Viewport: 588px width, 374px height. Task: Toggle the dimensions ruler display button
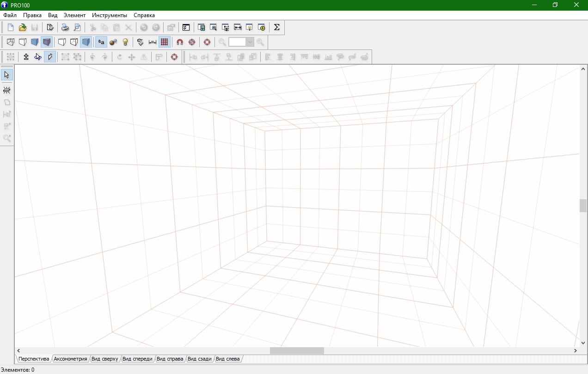pos(153,42)
